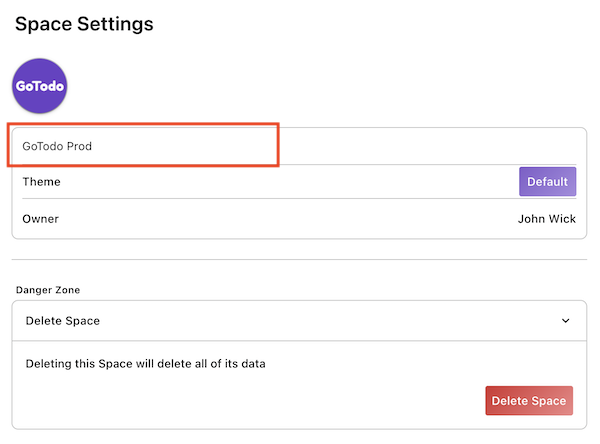Select the Theme label in settings
The height and width of the screenshot is (444, 600).
pos(42,182)
